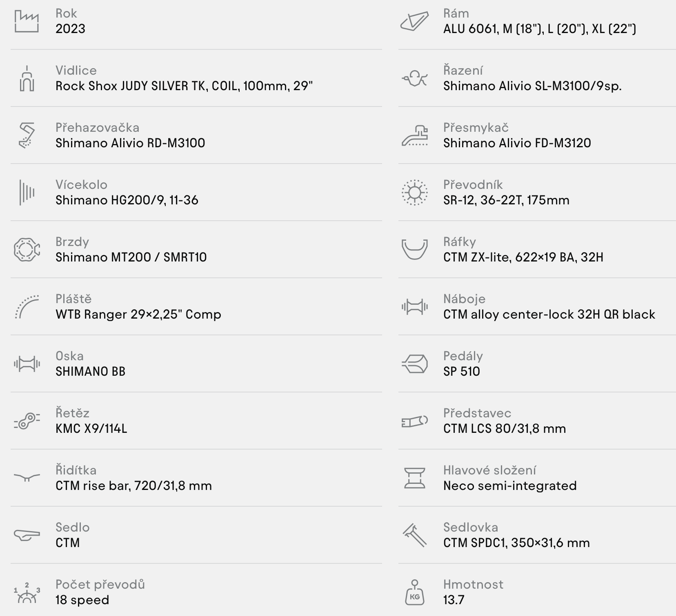Click the brake disc icon beside Brzdy

(27, 250)
